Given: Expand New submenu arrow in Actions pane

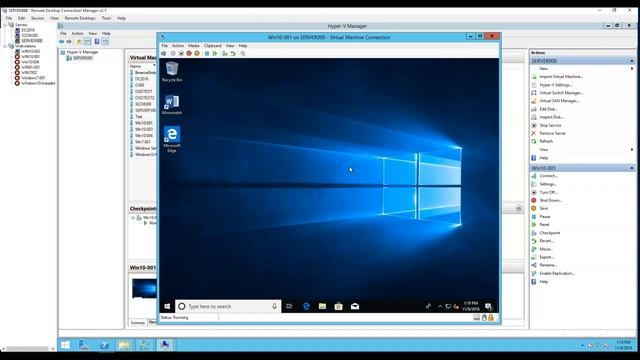Looking at the screenshot, I should tap(632, 69).
